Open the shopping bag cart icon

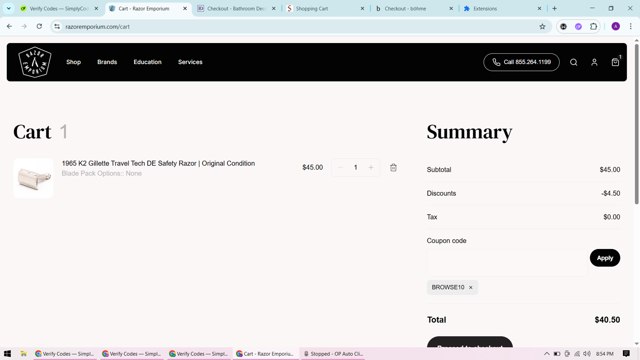click(615, 62)
